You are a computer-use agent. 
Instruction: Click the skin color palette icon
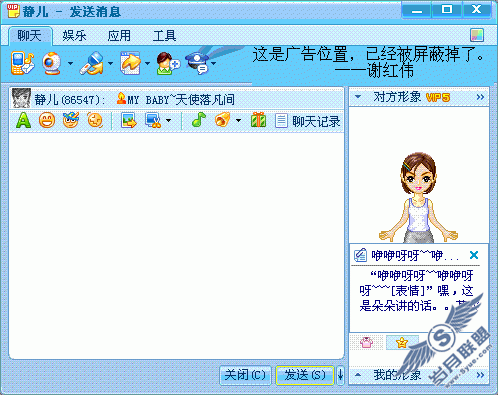coord(477,35)
